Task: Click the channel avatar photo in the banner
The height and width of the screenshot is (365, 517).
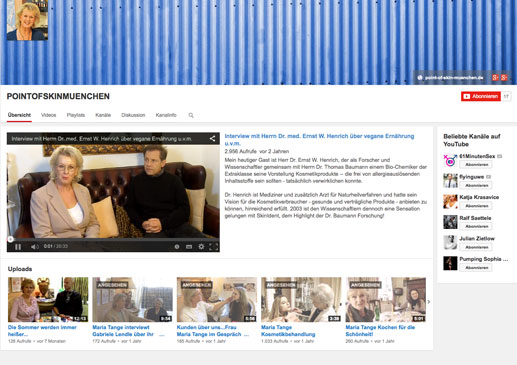Action: (27, 20)
